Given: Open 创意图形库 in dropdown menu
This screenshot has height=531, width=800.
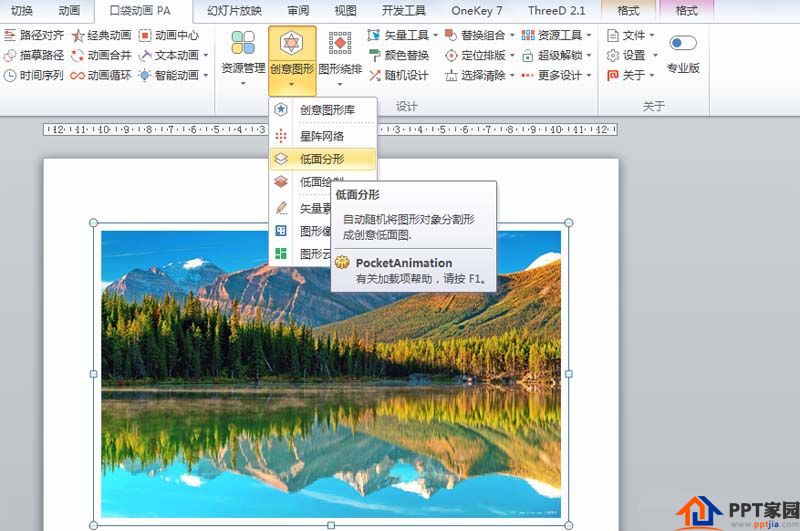Looking at the screenshot, I should 322,110.
